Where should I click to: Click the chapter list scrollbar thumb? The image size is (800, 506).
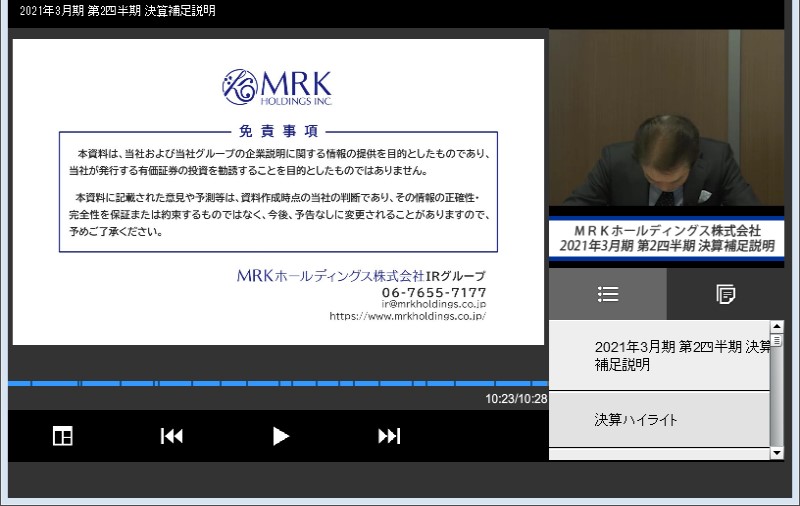[777, 340]
